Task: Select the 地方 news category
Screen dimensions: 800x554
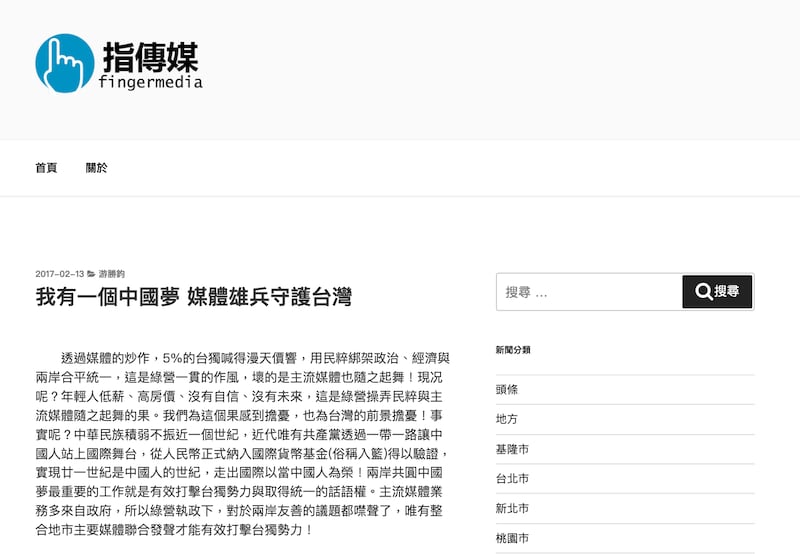Action: click(507, 419)
